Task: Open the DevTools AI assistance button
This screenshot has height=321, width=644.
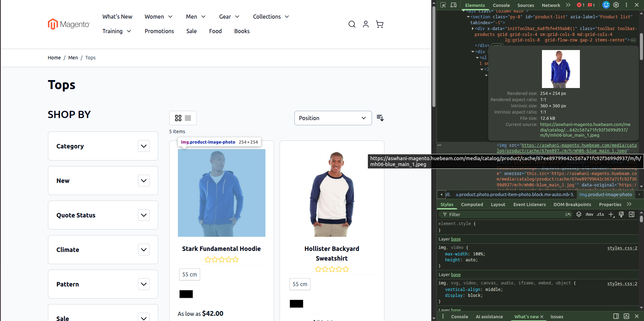Action: tap(606, 5)
